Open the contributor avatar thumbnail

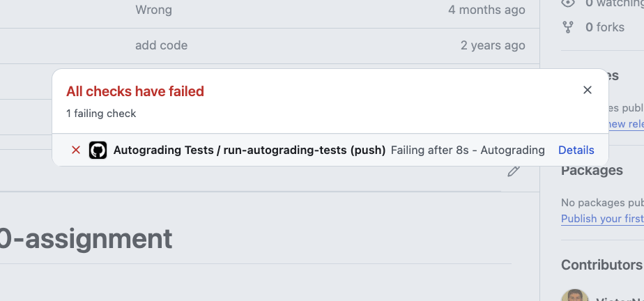[573, 295]
